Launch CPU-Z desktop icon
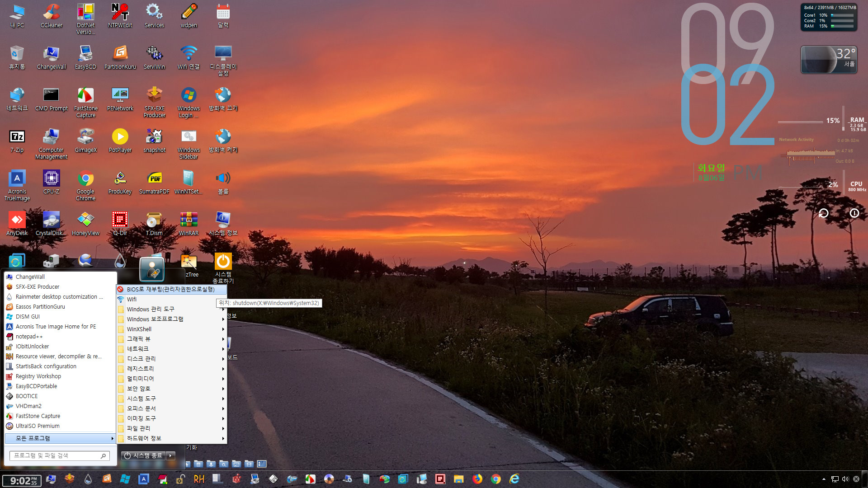This screenshot has width=868, height=488. coord(52,183)
